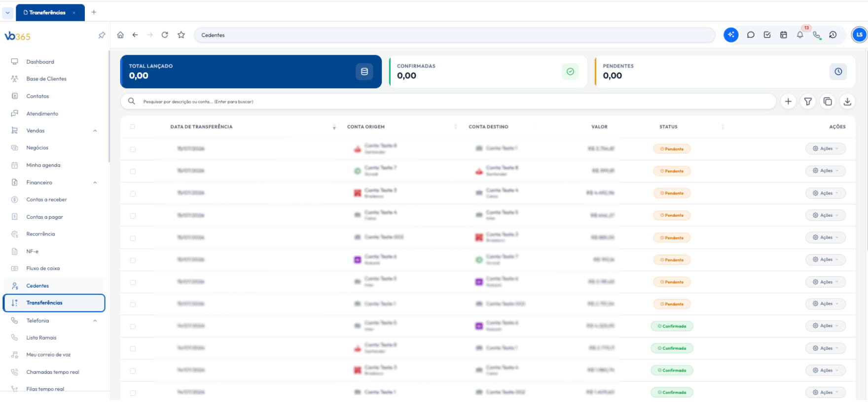Toggle the select-all checkbox in table header

click(132, 127)
